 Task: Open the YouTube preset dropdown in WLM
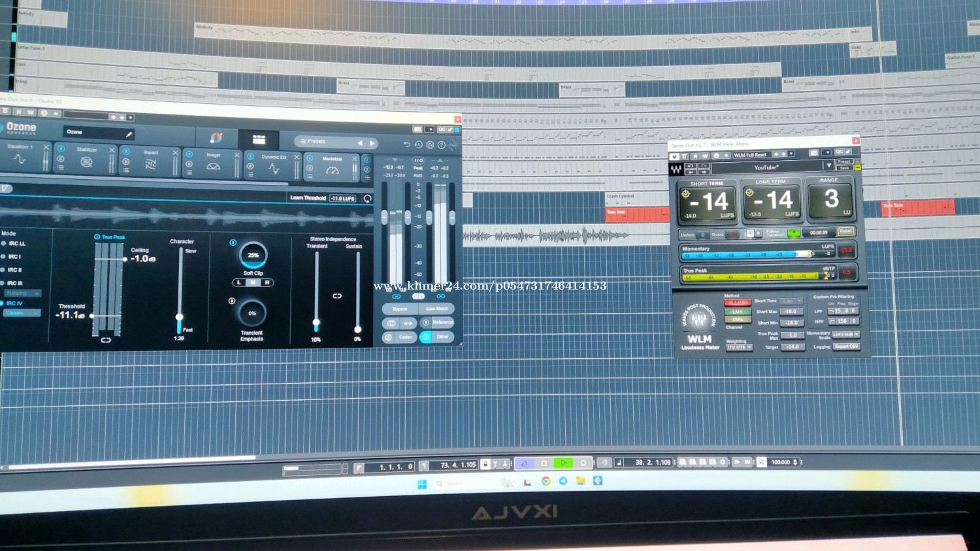[x=828, y=166]
